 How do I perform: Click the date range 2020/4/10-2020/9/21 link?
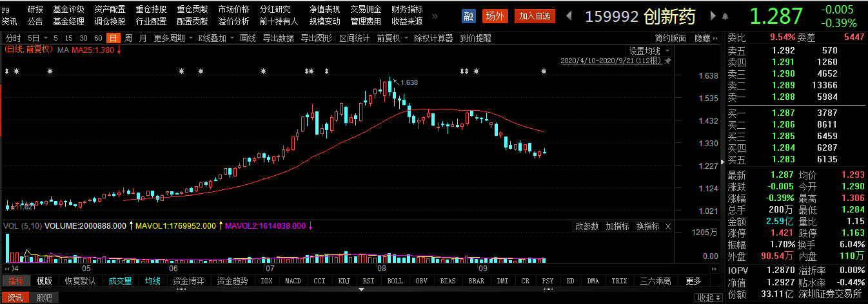611,61
